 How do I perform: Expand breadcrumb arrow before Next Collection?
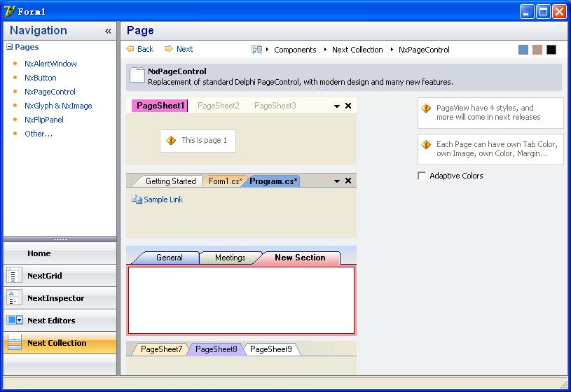pyautogui.click(x=325, y=49)
